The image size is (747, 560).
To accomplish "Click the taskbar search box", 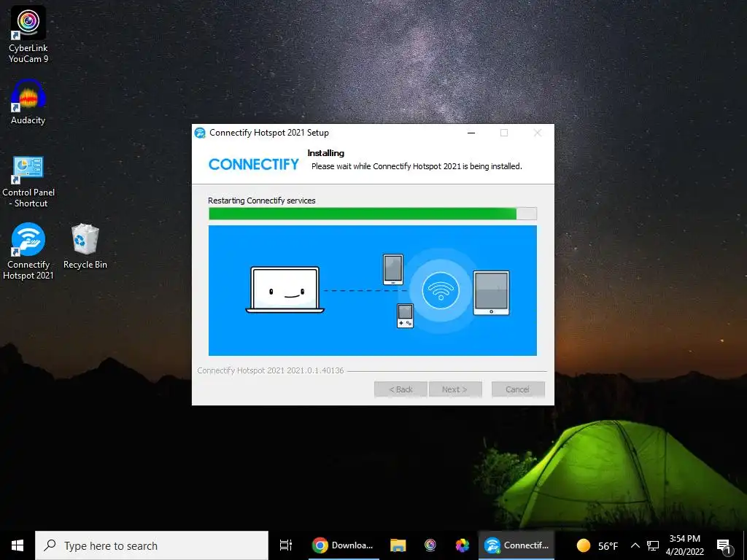I will click(152, 545).
